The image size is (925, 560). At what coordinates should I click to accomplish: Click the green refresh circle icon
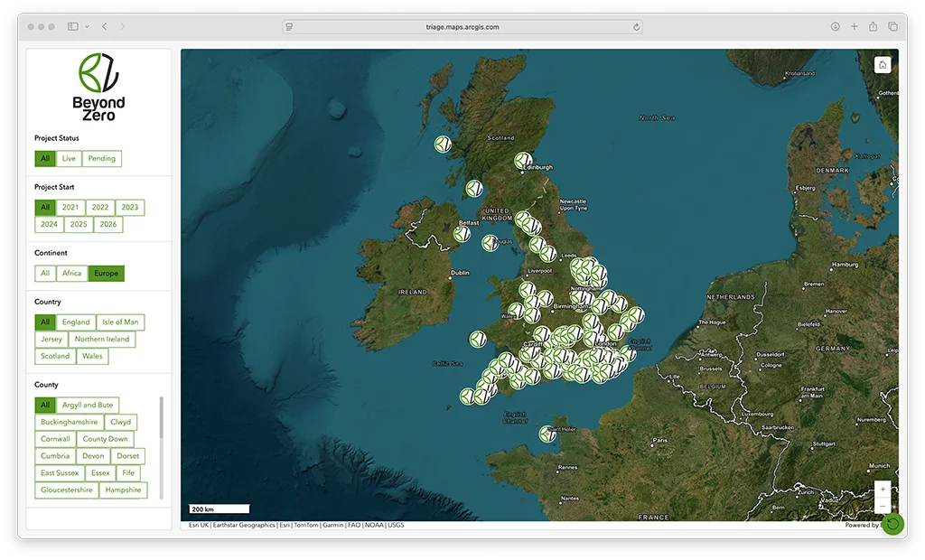click(893, 523)
